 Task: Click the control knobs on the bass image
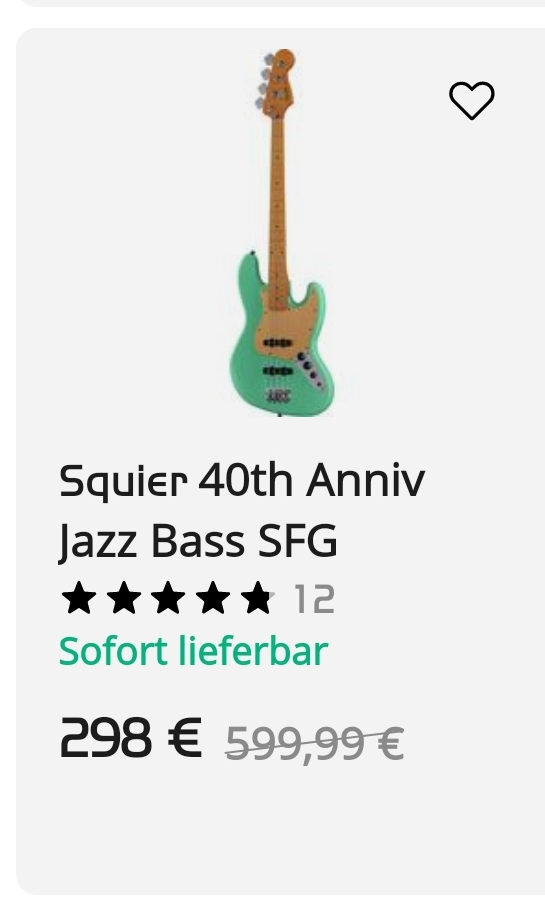tap(308, 366)
